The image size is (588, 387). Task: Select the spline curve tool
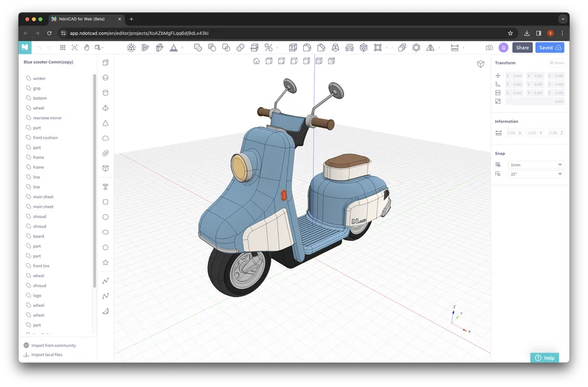pos(106,296)
